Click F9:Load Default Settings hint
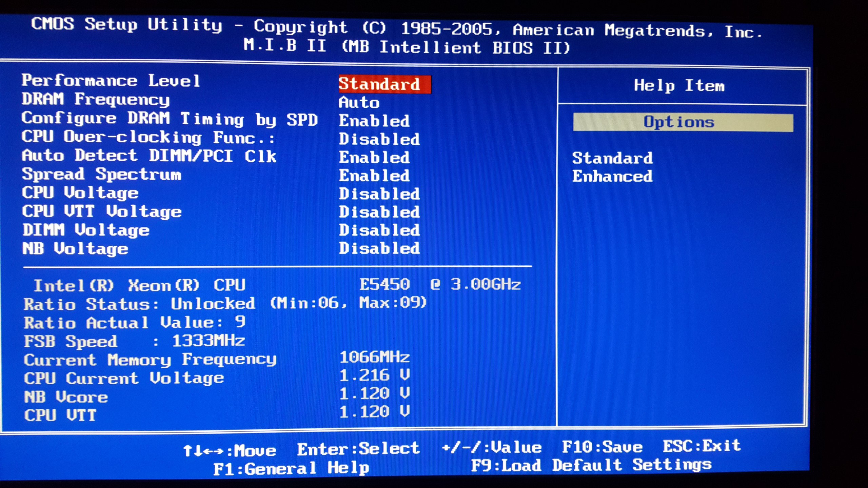The image size is (868, 488). 591,465
